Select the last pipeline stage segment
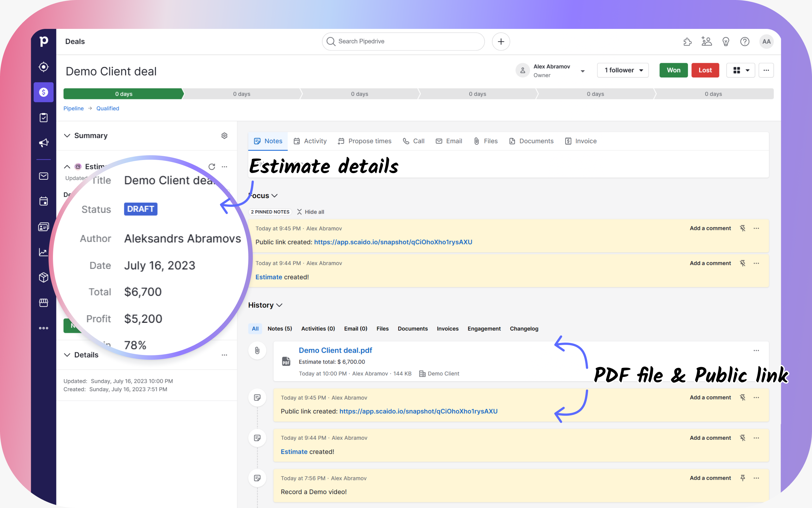 tap(713, 94)
